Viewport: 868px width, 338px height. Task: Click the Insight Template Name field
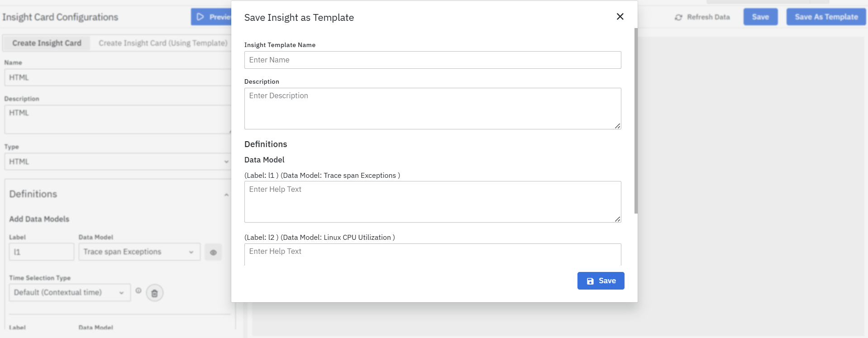(432, 60)
